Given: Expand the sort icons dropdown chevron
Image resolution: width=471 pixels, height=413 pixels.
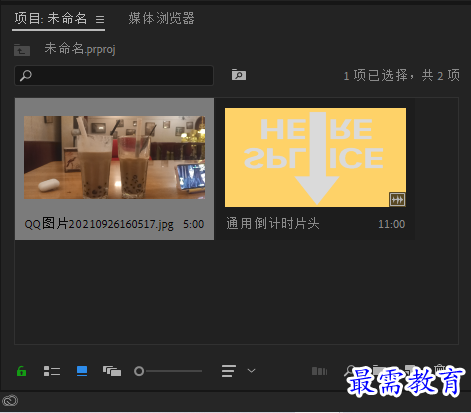Looking at the screenshot, I should pos(251,371).
